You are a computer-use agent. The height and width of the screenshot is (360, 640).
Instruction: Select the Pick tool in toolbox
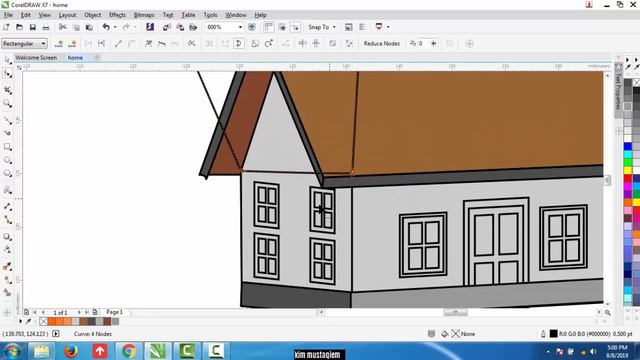(7, 60)
